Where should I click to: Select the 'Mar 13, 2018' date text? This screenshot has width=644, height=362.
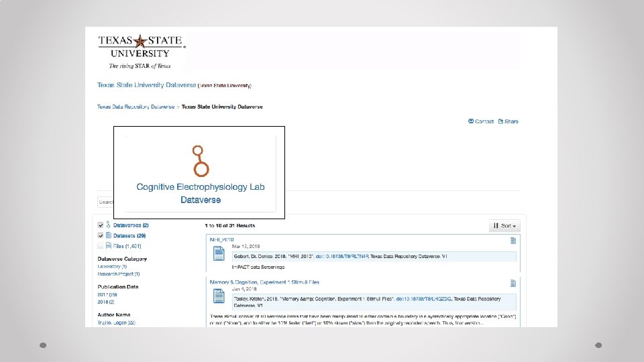(x=246, y=246)
